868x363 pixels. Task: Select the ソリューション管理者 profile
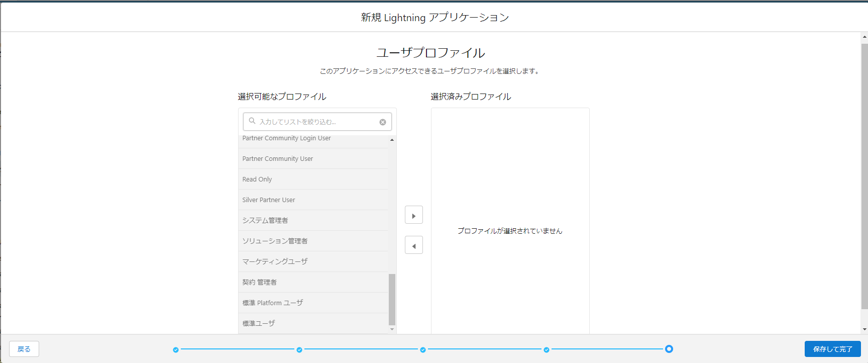313,241
